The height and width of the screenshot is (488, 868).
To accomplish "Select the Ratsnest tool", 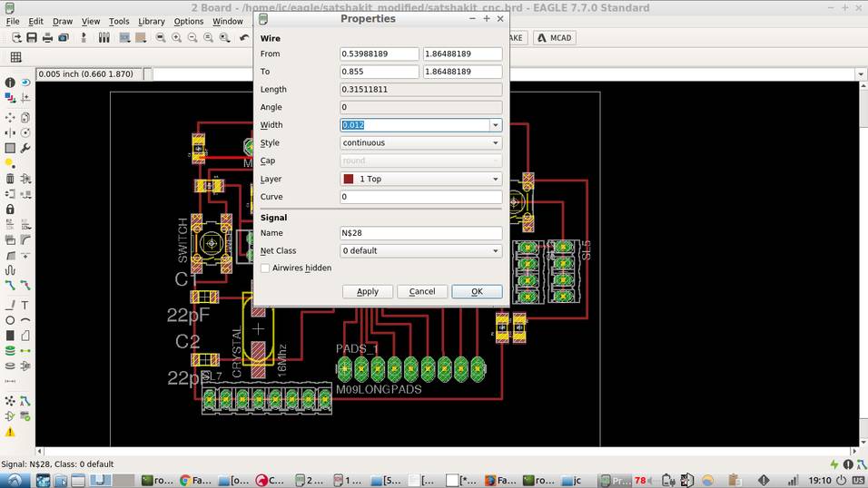I will coord(10,401).
